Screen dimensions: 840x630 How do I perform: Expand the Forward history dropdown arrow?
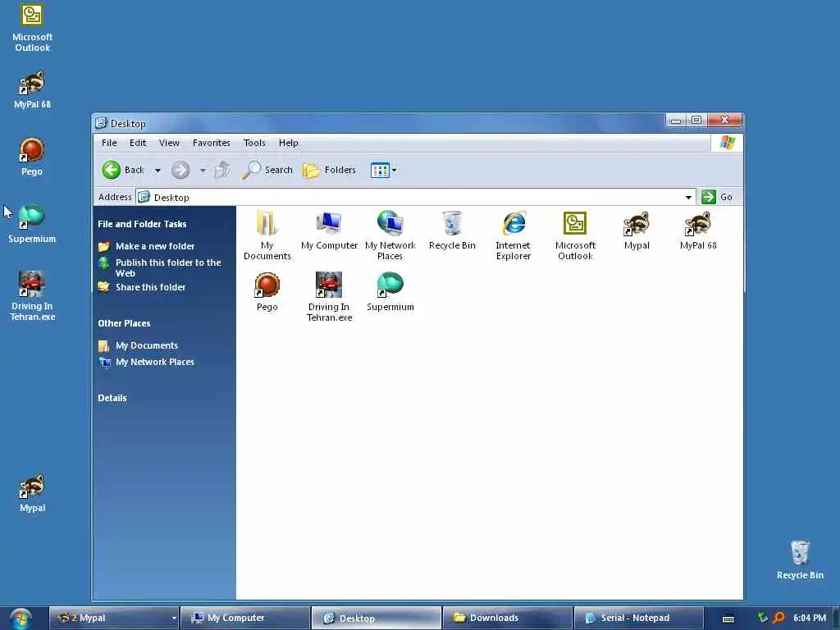pos(203,171)
